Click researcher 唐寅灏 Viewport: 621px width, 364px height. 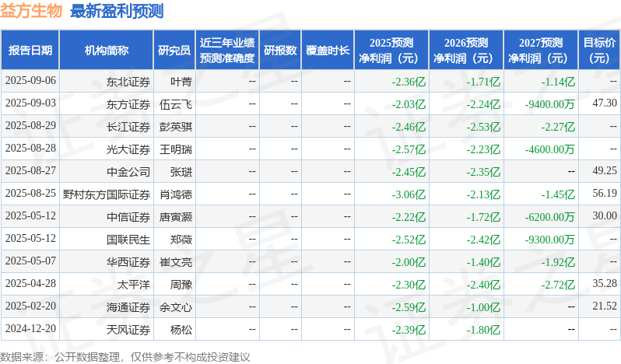[176, 217]
